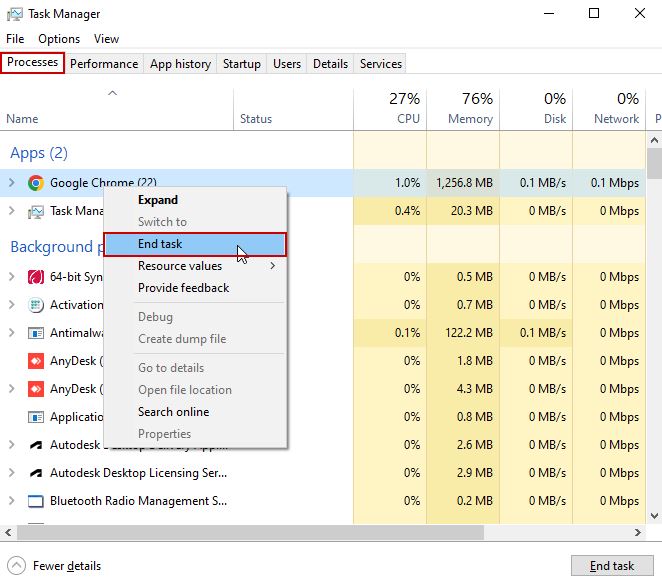This screenshot has height=585, width=662.
Task: Switch to the Details tab
Action: tap(330, 64)
